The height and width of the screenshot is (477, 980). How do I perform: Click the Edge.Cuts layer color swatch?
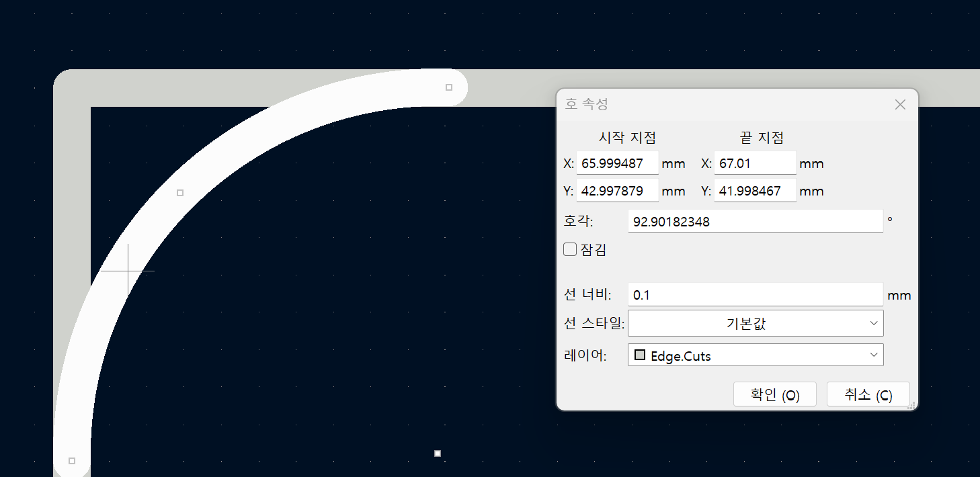point(640,355)
